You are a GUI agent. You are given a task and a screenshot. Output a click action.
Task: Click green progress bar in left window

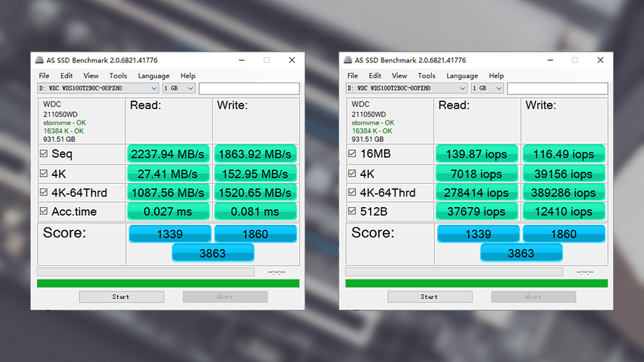coord(168,283)
